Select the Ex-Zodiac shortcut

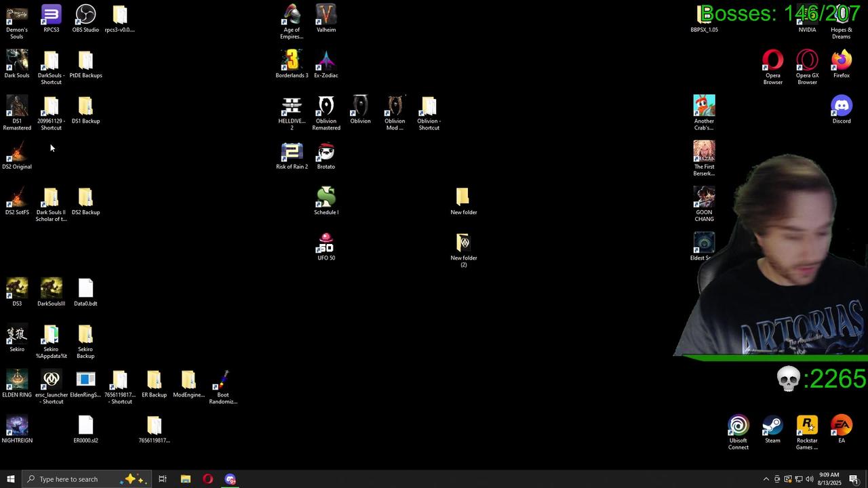click(x=326, y=64)
